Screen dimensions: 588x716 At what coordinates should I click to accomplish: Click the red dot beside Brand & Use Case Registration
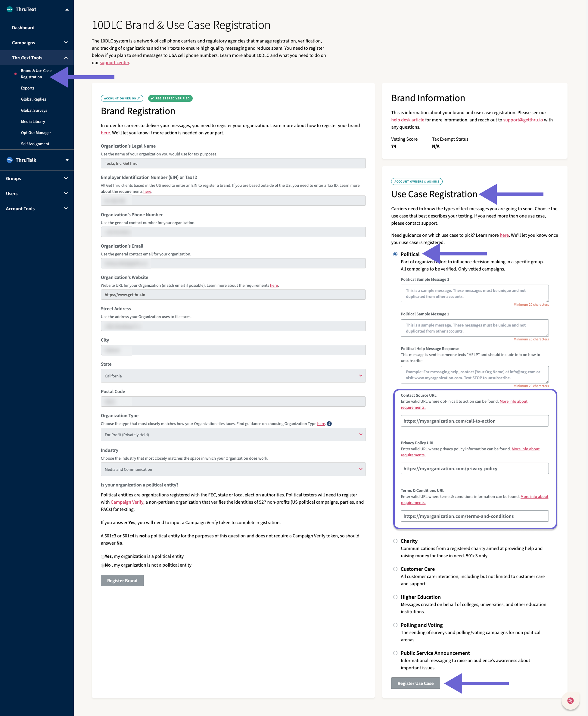15,73
